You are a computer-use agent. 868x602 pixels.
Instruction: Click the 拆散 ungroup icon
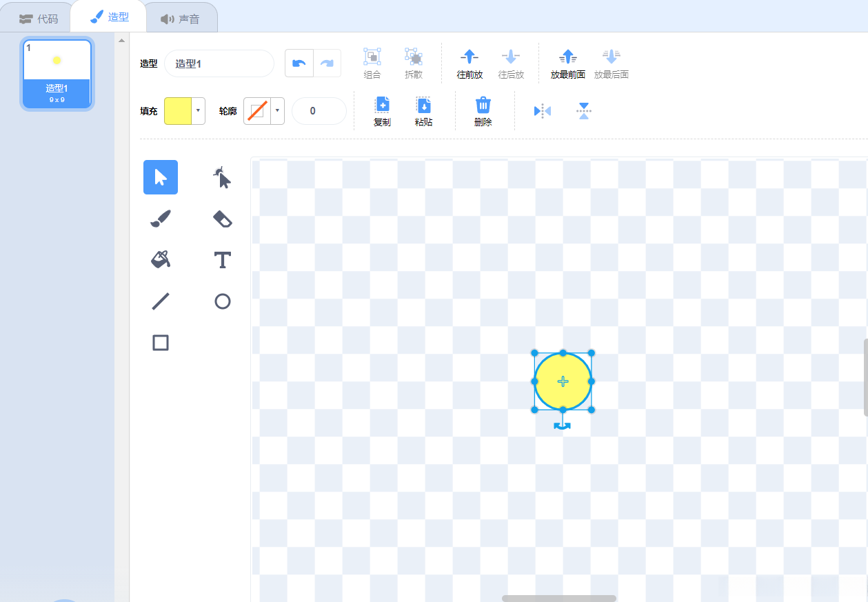point(414,57)
